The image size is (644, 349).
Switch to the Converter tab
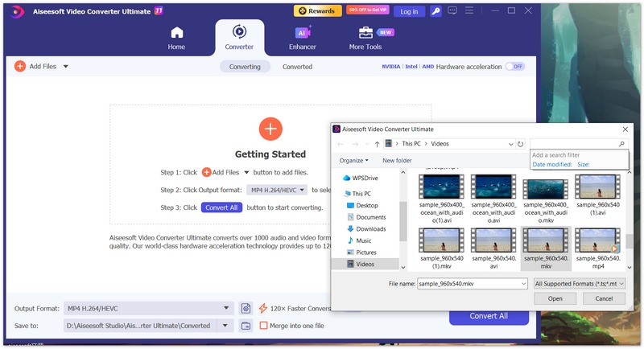pos(239,38)
